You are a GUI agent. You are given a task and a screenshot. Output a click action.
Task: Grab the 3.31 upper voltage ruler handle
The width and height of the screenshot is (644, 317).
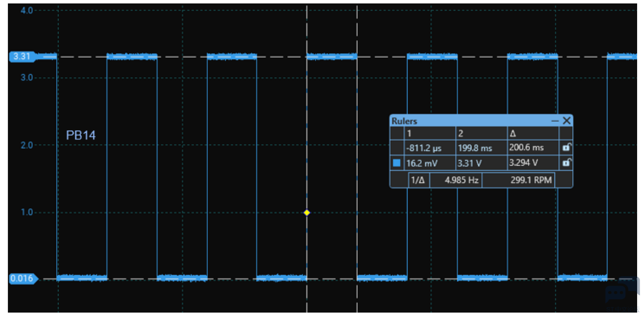point(22,57)
